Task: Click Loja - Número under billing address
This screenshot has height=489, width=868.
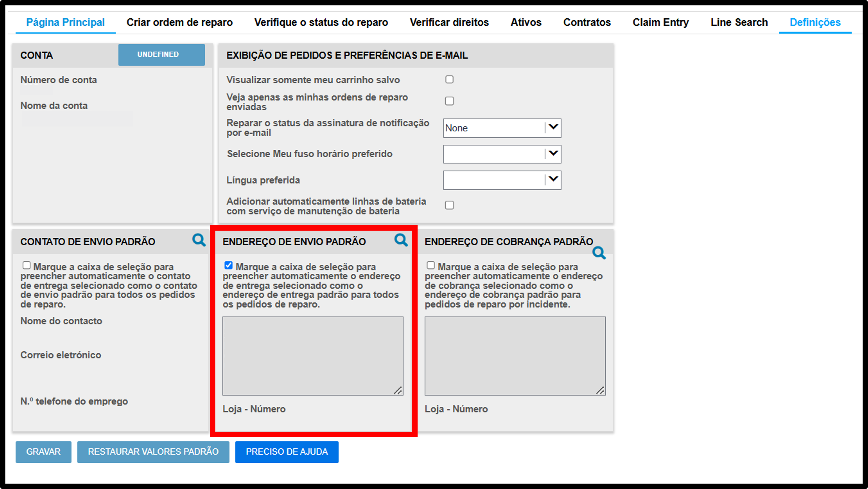Action: [x=456, y=409]
